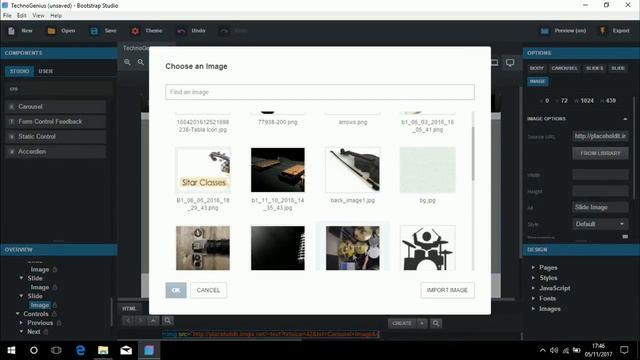Open the volume control in system tray
The width and height of the screenshot is (640, 360).
(554, 350)
